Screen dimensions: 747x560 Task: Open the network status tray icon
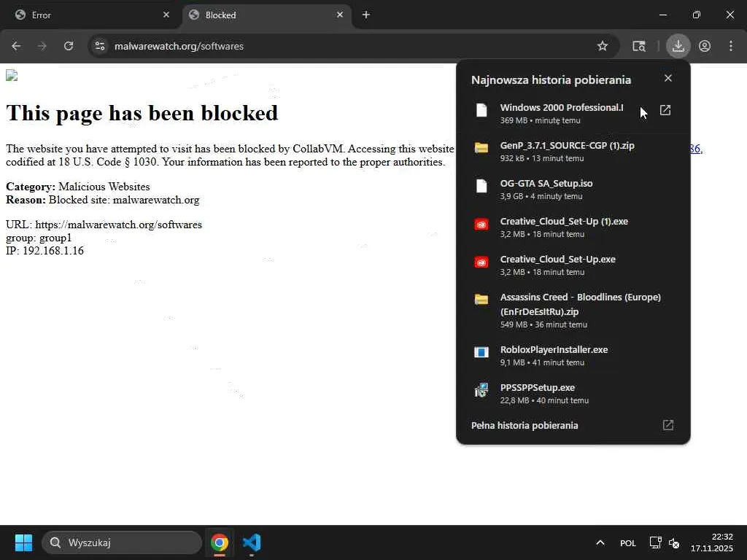pyautogui.click(x=656, y=542)
